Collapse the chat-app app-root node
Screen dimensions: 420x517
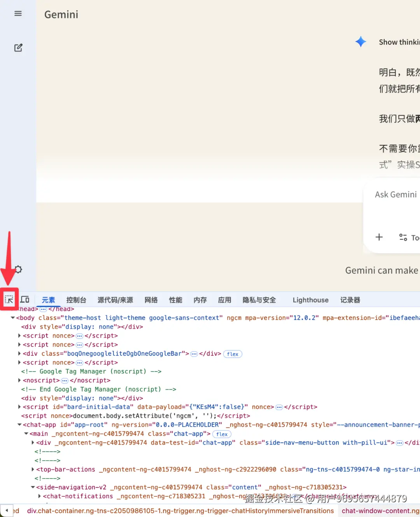click(19, 425)
